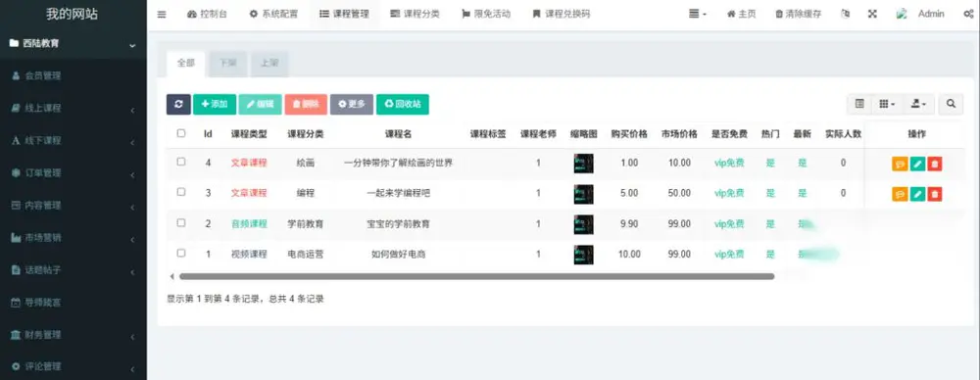
Task: Open the export data dropdown
Action: tap(919, 105)
